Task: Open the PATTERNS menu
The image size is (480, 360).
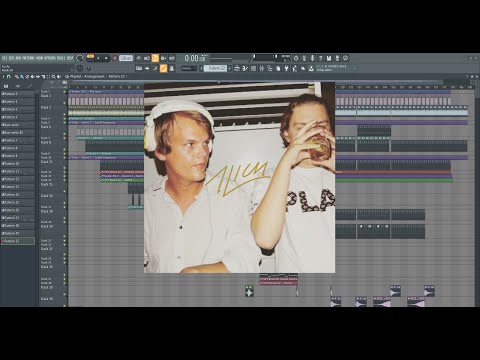Action: 28,58
